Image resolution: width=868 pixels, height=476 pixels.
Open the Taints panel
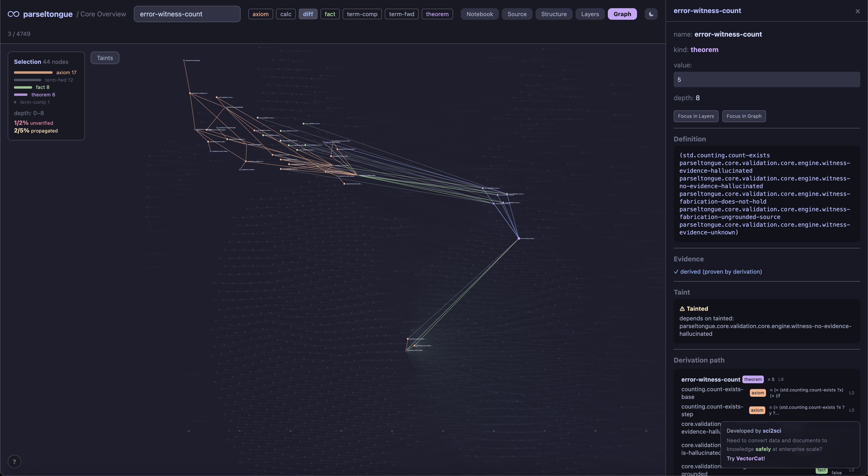[x=105, y=58]
